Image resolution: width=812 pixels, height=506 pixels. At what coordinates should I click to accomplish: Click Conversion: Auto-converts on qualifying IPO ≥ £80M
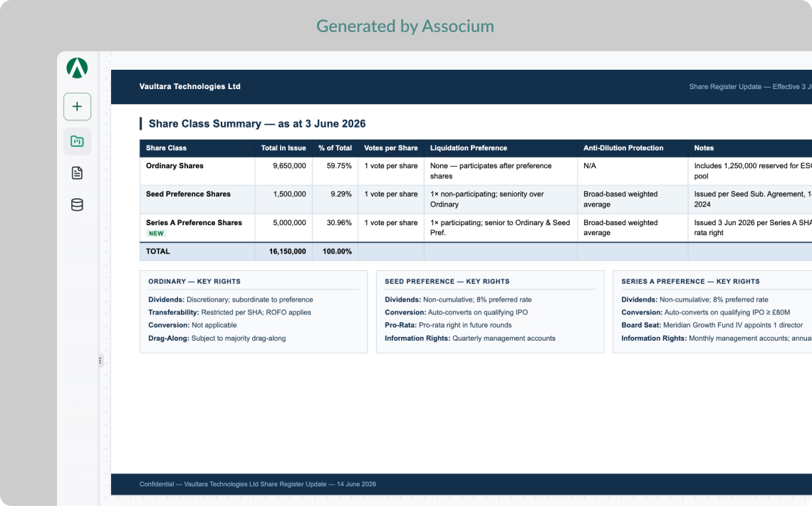click(705, 313)
